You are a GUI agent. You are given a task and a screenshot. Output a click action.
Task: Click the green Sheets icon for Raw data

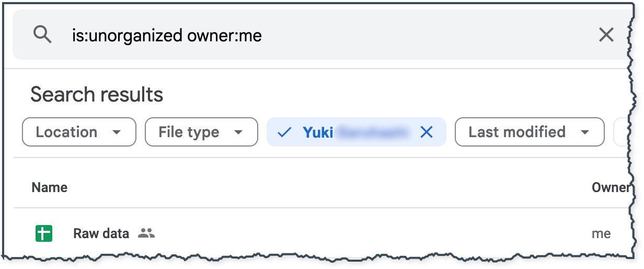[44, 233]
